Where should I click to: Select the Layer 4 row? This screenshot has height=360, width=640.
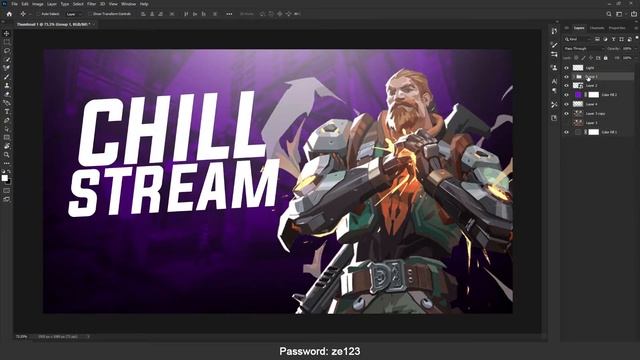(598, 104)
